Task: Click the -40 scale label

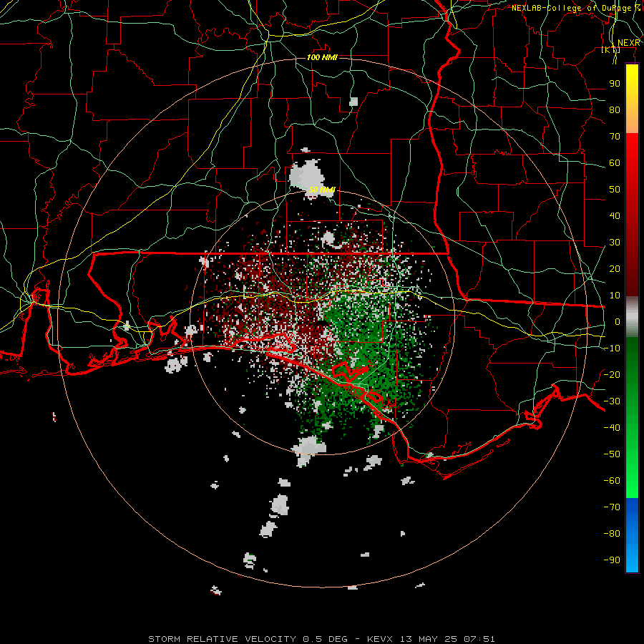Action: coord(612,428)
